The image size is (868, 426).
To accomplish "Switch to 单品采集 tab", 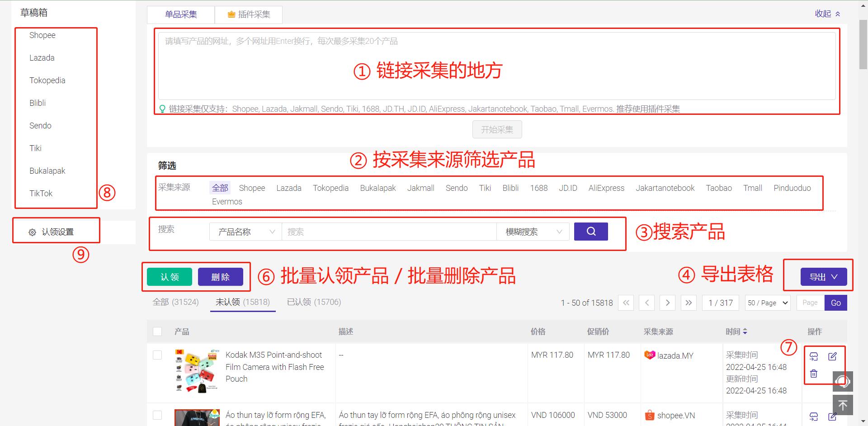I will coord(181,14).
